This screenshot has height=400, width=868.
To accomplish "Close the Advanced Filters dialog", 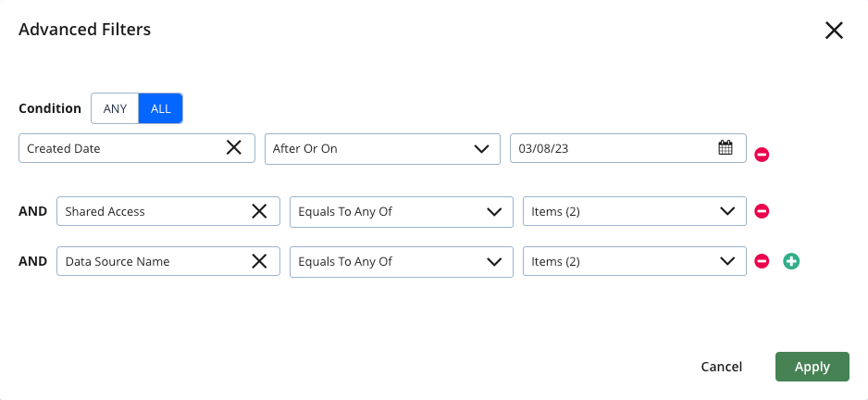I will [834, 31].
